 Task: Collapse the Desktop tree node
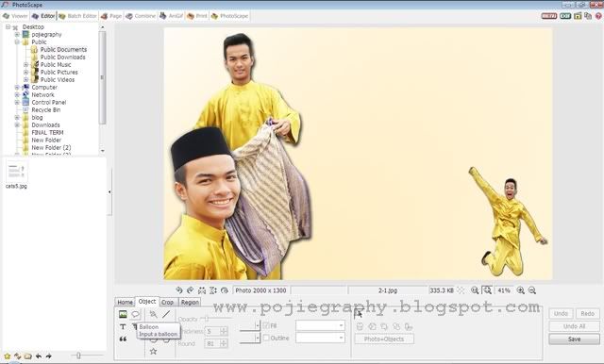click(x=8, y=27)
